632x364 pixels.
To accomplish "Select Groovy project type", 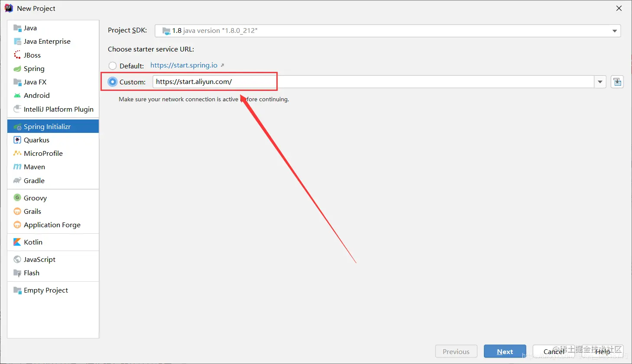I will 53,198.
